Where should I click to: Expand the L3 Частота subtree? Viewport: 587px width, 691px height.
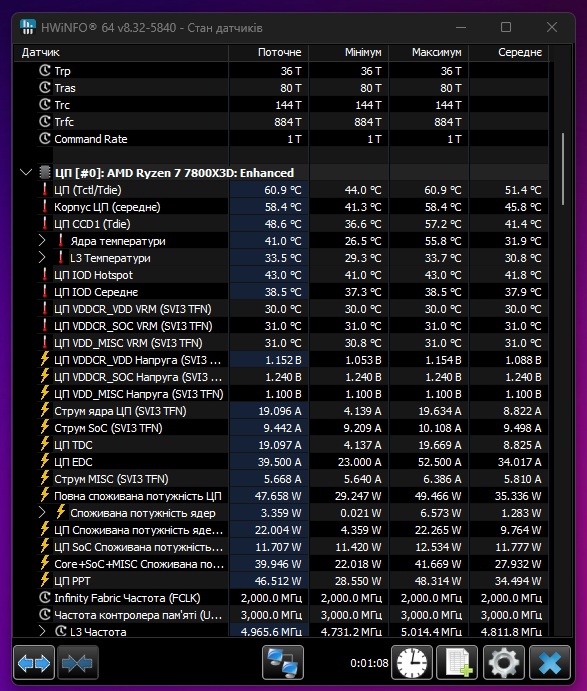(42, 631)
